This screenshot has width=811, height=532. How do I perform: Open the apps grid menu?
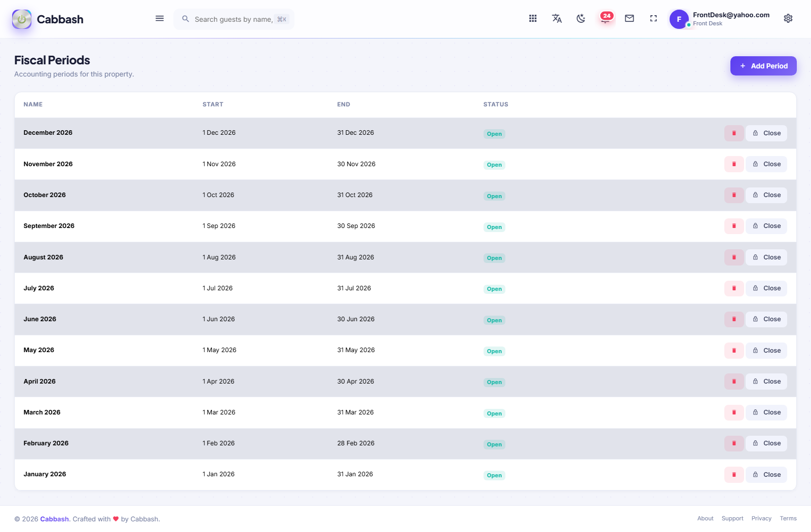[x=533, y=19]
